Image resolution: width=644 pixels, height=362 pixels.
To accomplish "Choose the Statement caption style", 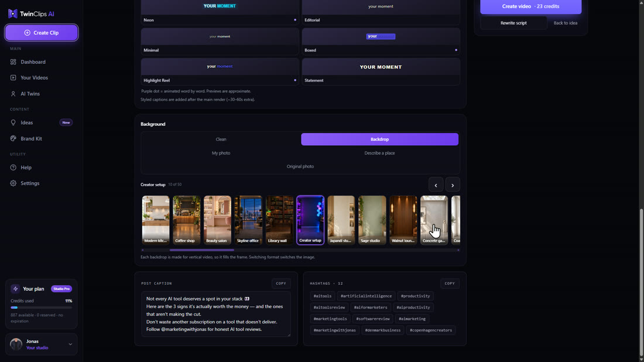I will (381, 71).
